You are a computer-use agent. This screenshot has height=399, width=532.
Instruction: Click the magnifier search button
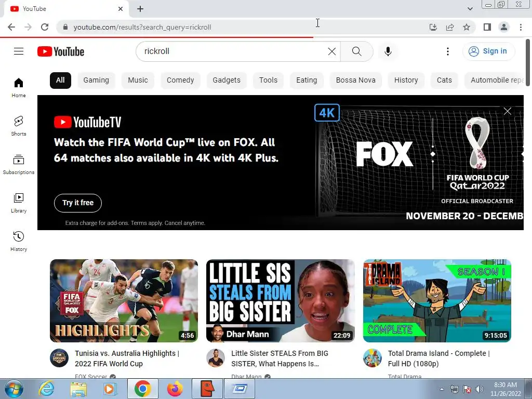coord(356,51)
